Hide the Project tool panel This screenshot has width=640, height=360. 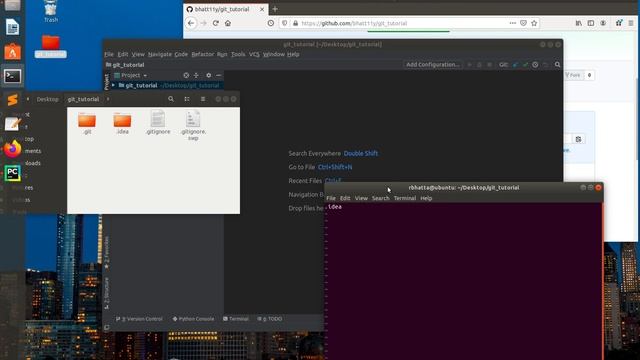point(218,75)
